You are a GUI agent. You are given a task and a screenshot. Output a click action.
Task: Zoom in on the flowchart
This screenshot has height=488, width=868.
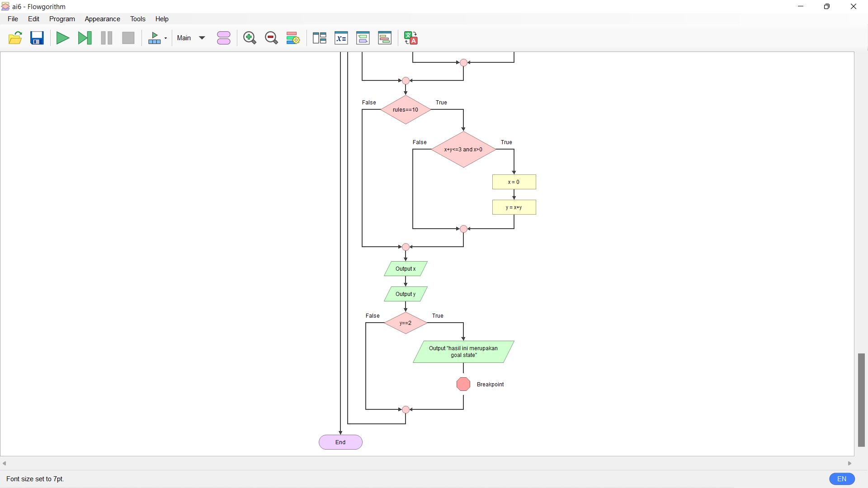[250, 38]
